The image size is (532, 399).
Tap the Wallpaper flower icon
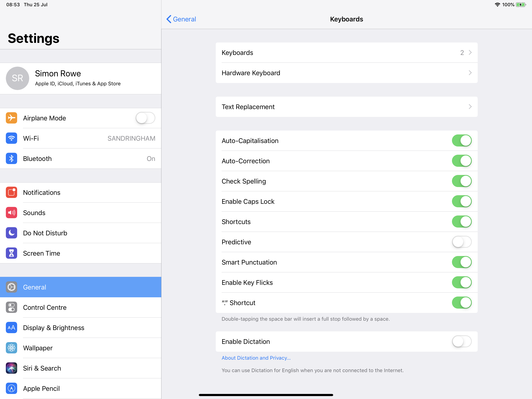click(x=11, y=348)
